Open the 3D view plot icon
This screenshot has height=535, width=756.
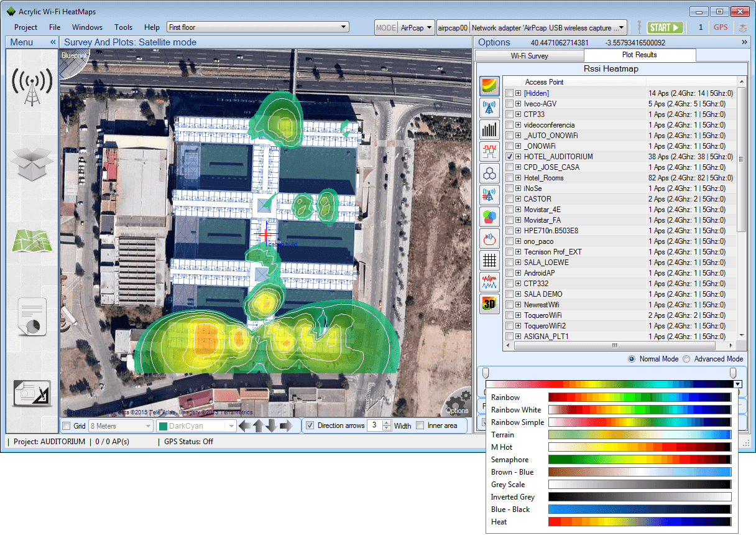pyautogui.click(x=490, y=304)
